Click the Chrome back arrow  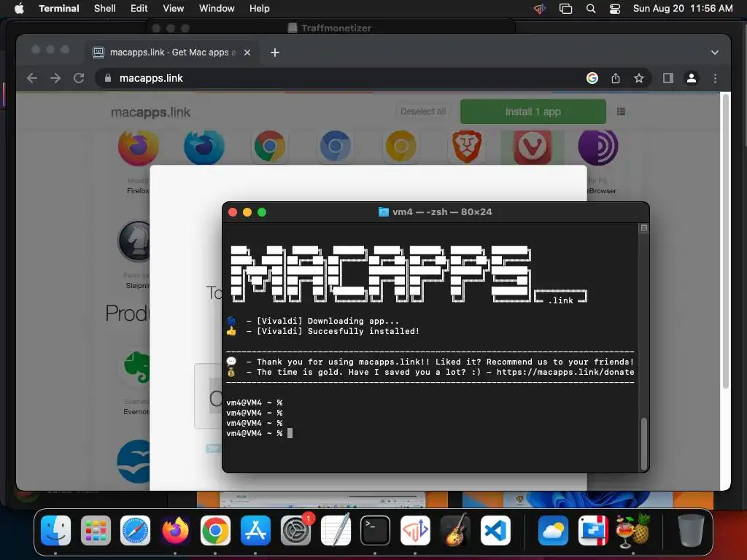32,78
